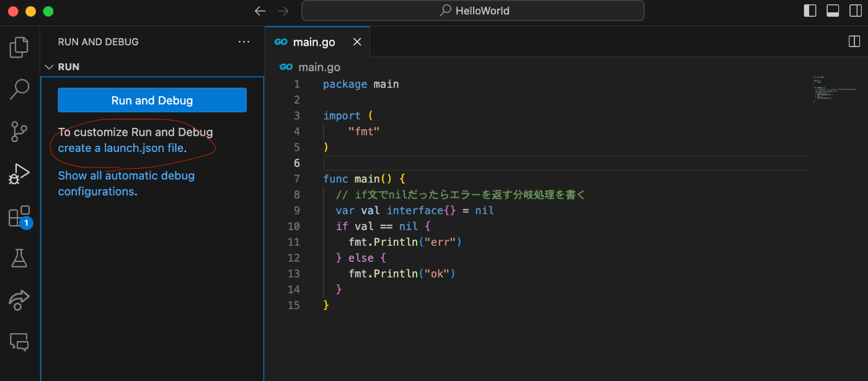Toggle the primary side bar layout icon
Image resolution: width=868 pixels, height=381 pixels.
pyautogui.click(x=810, y=11)
